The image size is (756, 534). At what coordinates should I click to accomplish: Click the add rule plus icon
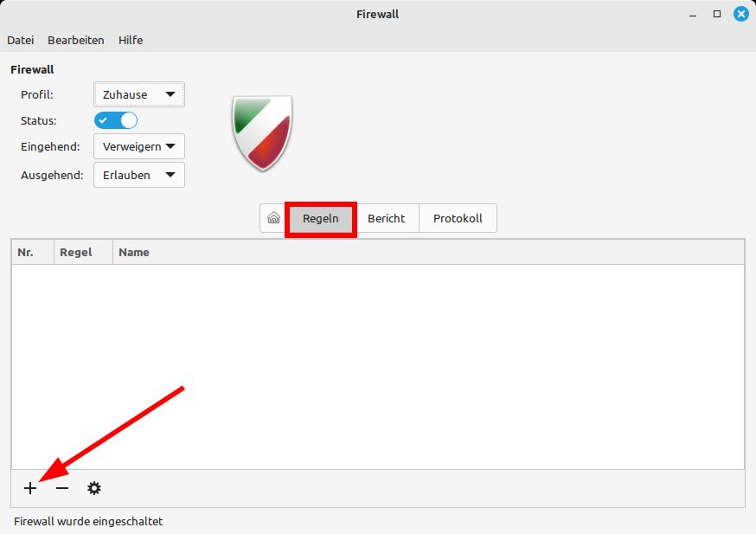pyautogui.click(x=29, y=488)
